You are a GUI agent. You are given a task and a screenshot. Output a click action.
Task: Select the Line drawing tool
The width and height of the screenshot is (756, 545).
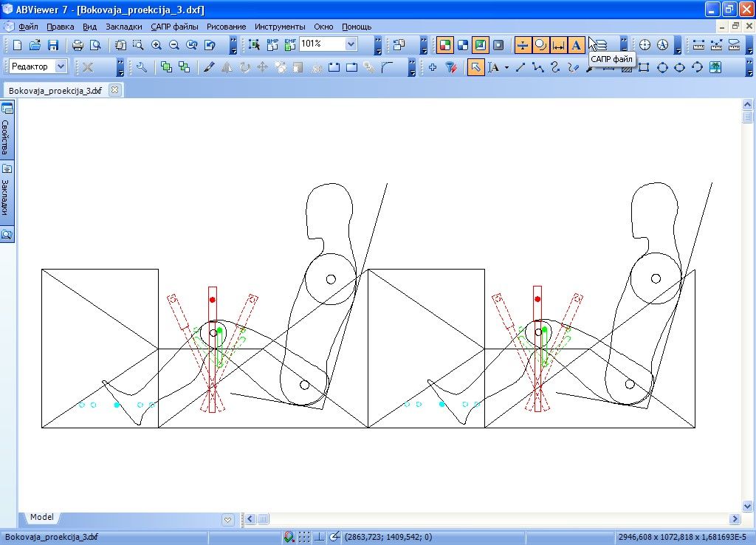(x=520, y=67)
